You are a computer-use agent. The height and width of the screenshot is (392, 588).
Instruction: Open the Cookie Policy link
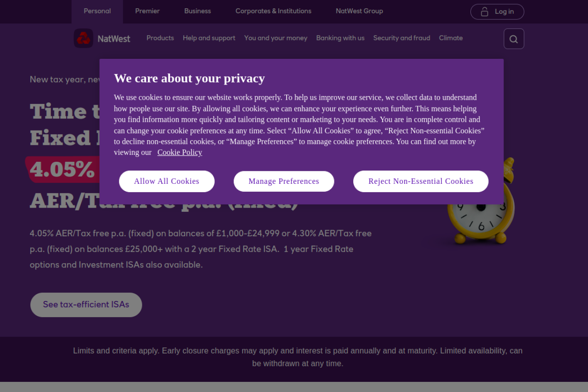click(x=180, y=153)
